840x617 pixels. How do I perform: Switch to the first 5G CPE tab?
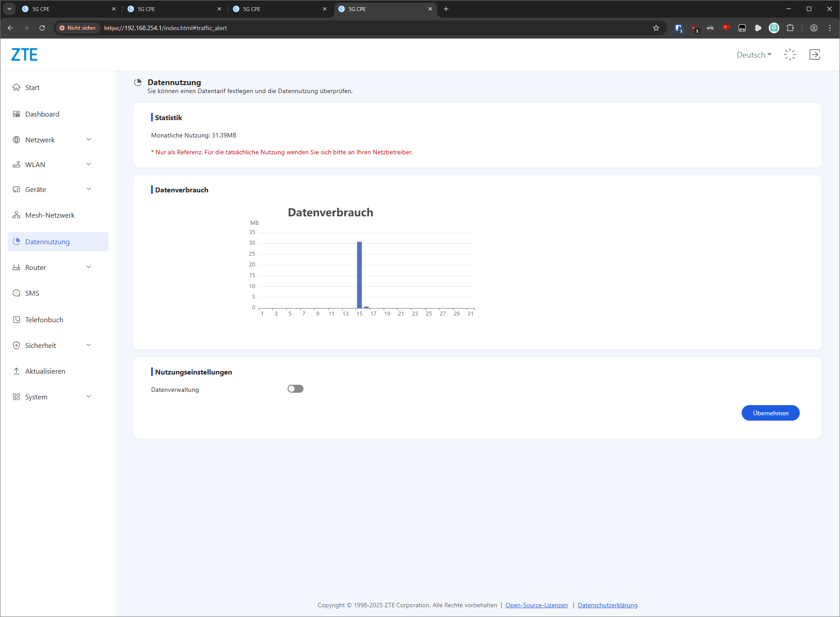tap(68, 9)
